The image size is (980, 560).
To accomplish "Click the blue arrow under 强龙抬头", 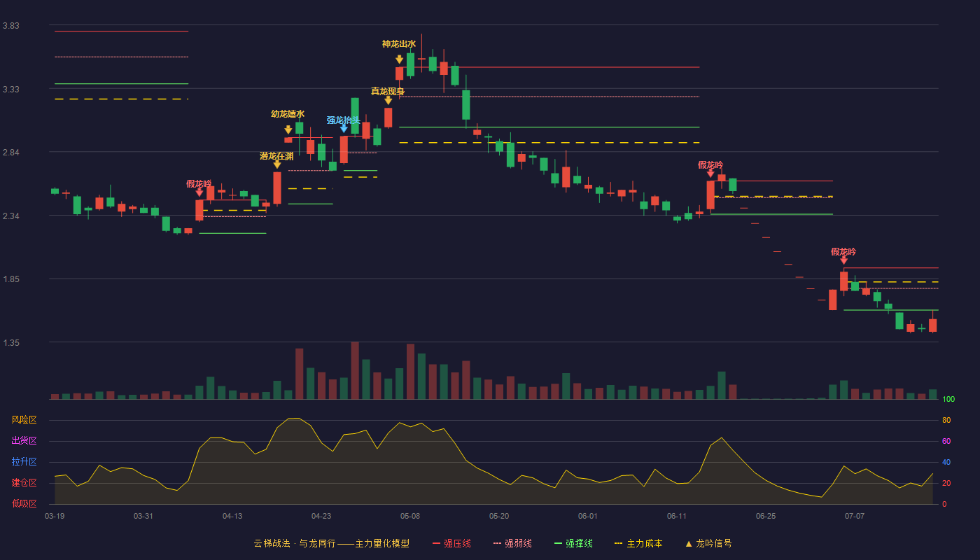I will (344, 129).
